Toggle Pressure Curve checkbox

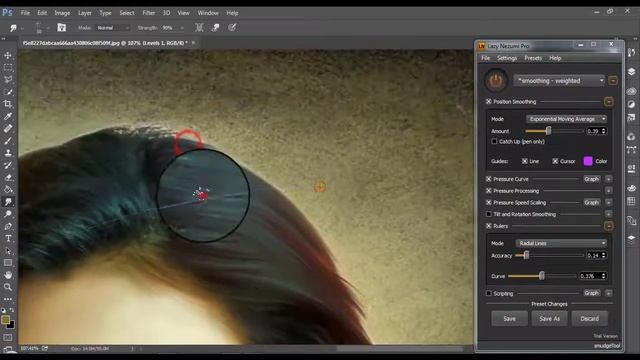pos(489,179)
